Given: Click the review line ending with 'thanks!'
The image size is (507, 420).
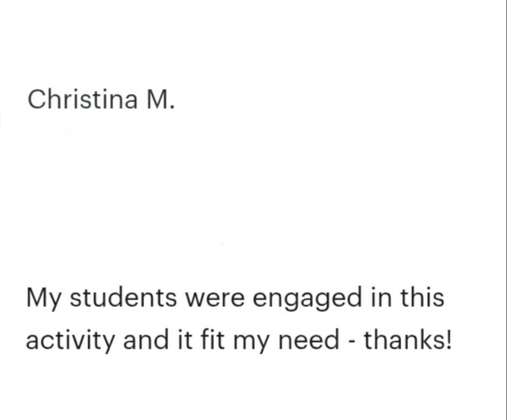Looking at the screenshot, I should coord(239,340).
